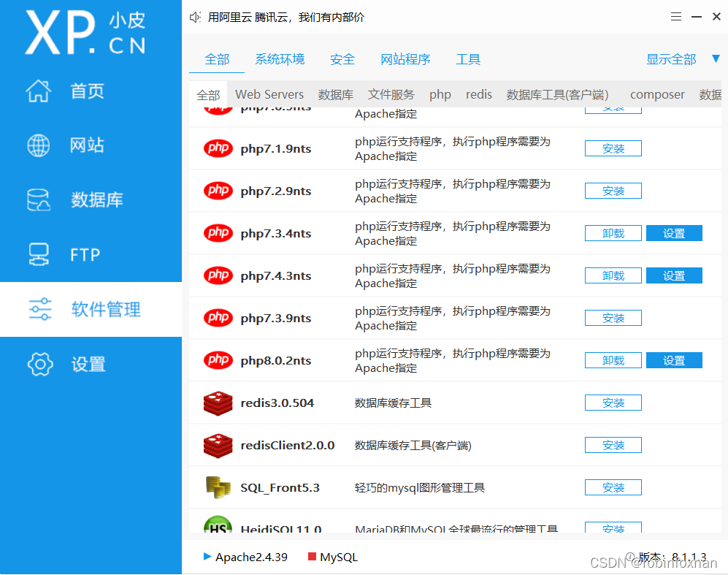The image size is (728, 575).
Task: Click the redis3.0.504 name text
Action: tap(277, 403)
